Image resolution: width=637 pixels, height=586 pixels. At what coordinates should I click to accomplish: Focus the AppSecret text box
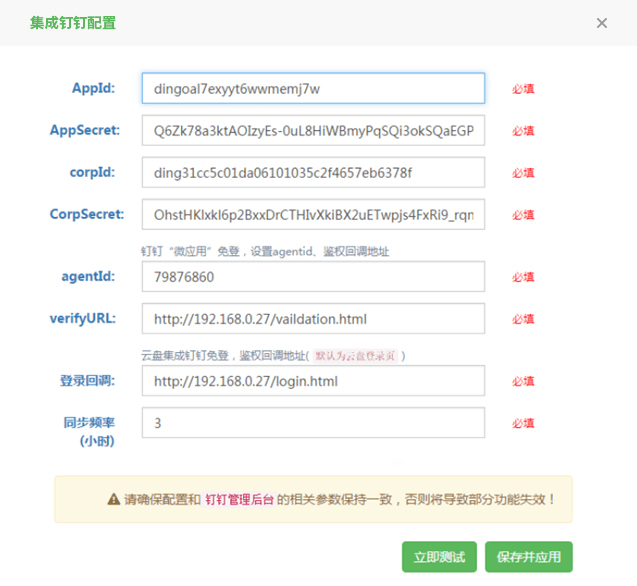(x=313, y=130)
